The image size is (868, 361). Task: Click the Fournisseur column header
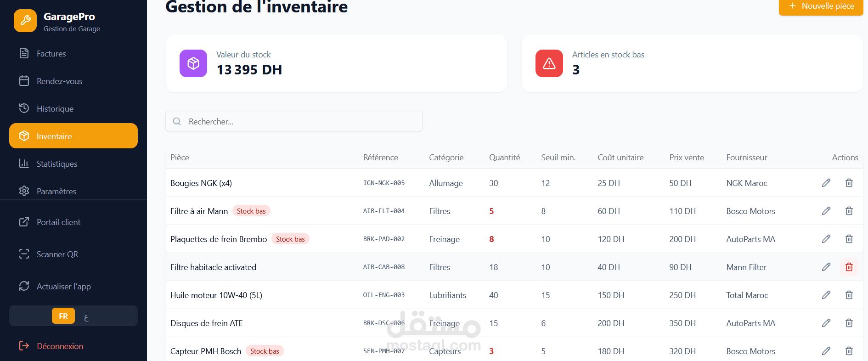[x=747, y=158]
